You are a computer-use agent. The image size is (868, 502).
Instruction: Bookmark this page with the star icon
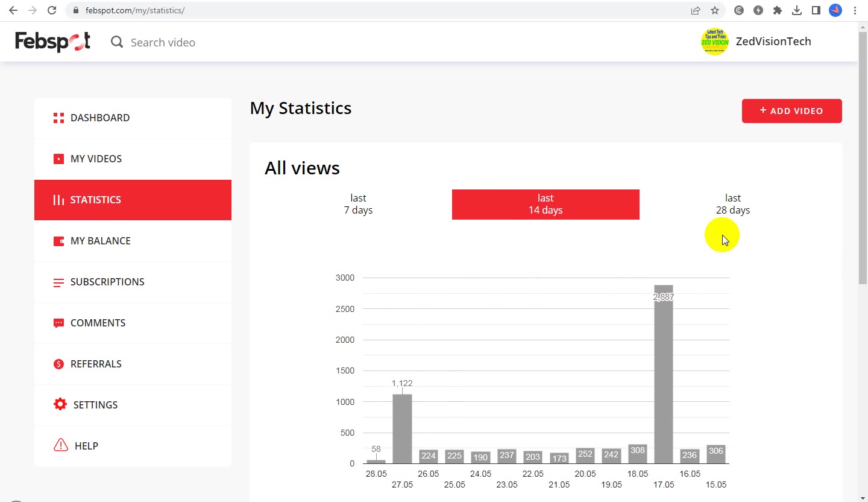point(715,10)
